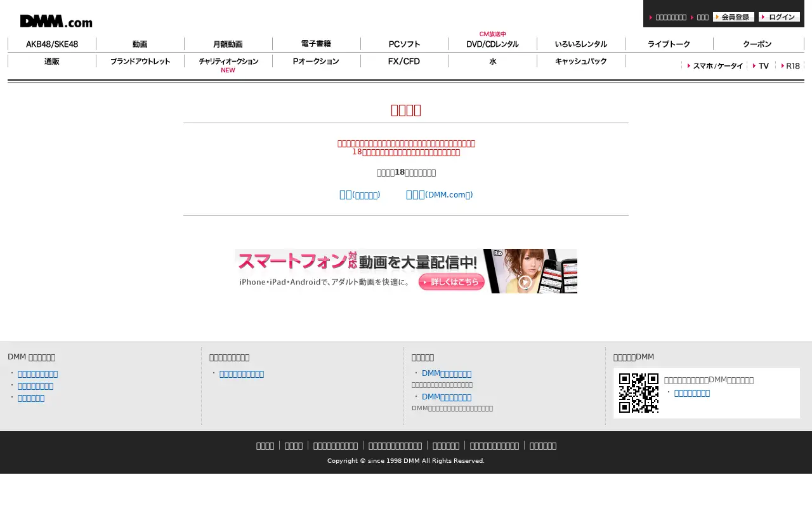Go to the 動画 section
Image resolution: width=812 pixels, height=508 pixels.
coord(140,44)
